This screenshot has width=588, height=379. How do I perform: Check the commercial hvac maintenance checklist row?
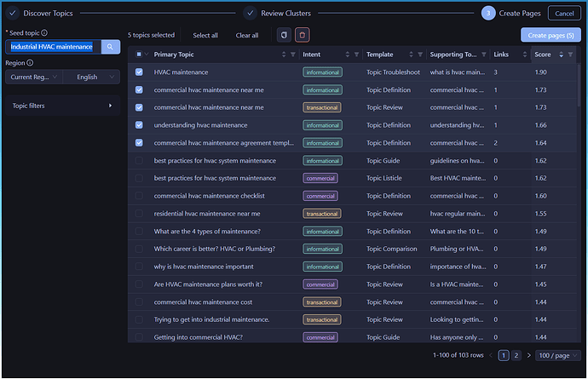pos(139,196)
